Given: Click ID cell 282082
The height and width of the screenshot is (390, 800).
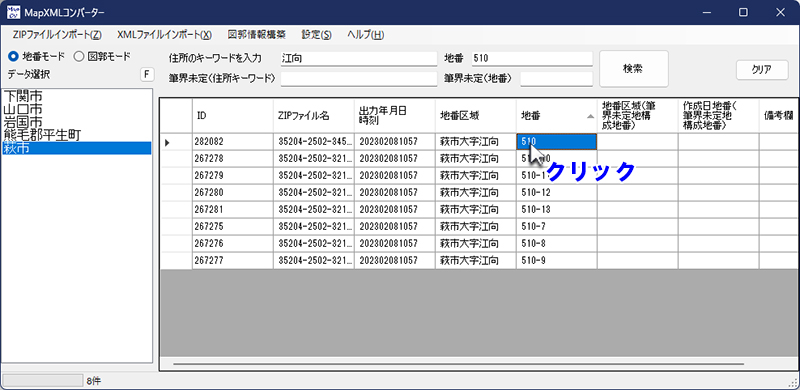Looking at the screenshot, I should [x=233, y=142].
